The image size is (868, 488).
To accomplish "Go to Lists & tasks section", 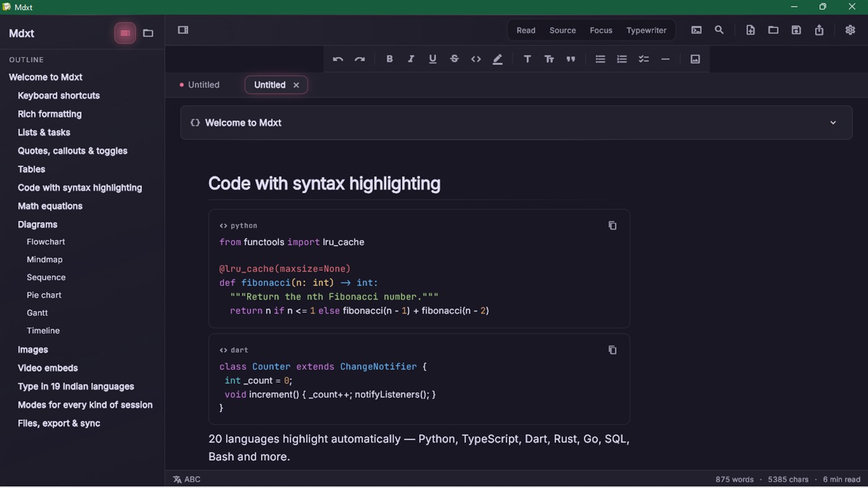I will click(44, 133).
